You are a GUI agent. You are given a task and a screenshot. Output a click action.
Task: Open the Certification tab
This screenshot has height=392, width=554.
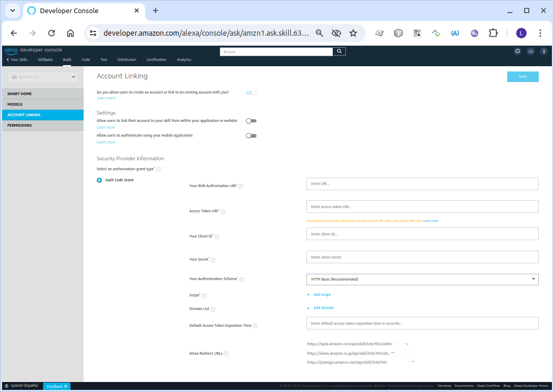pos(157,60)
